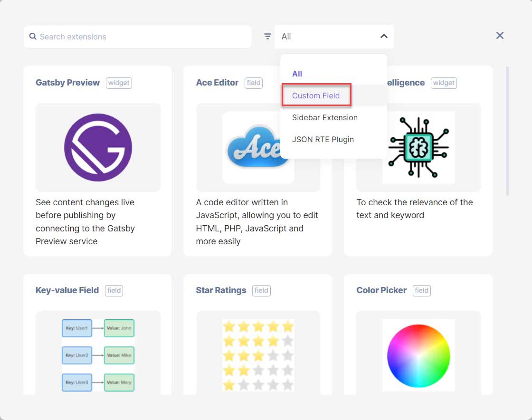Click the widget tag beside Gatsby Preview
The height and width of the screenshot is (420, 532).
119,83
